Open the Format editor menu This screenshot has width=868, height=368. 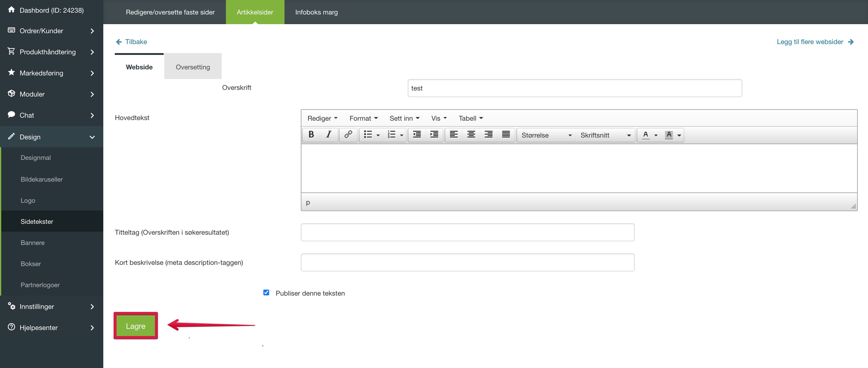pyautogui.click(x=363, y=118)
